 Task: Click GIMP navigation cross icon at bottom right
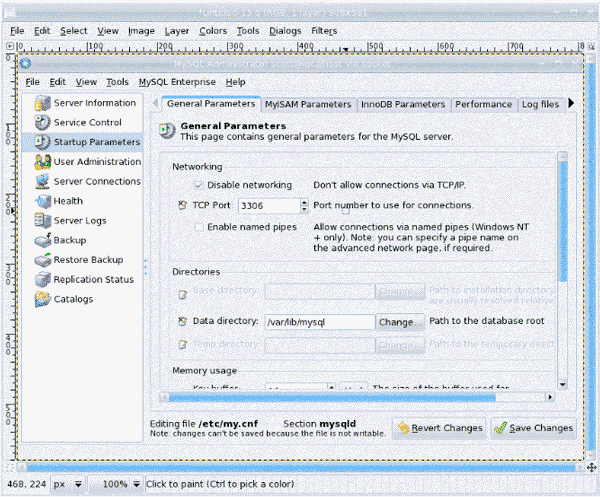(591, 467)
